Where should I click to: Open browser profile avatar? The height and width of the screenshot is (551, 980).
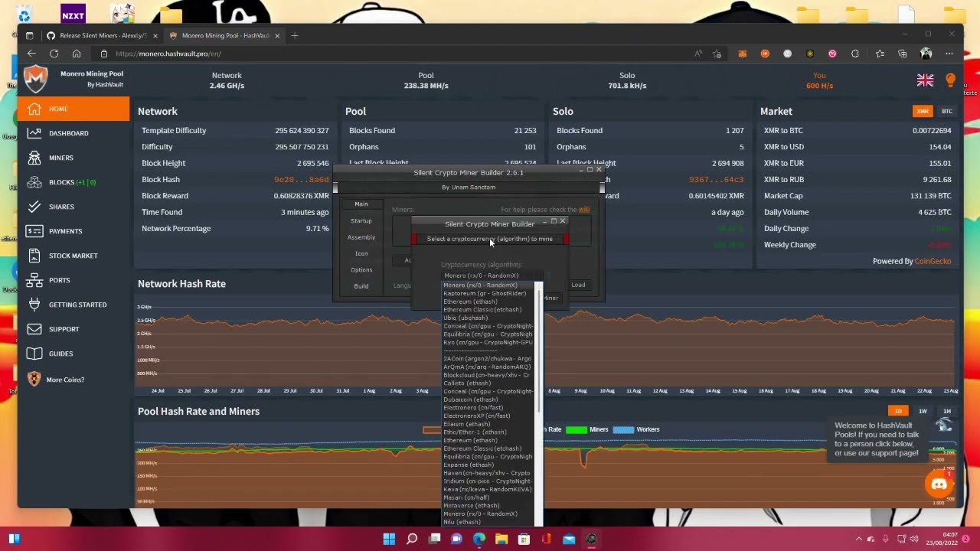[926, 54]
